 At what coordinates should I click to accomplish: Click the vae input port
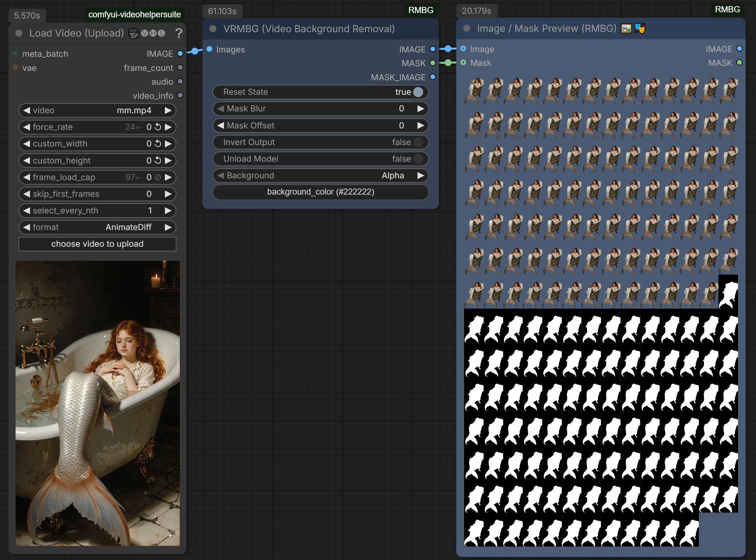(16, 68)
